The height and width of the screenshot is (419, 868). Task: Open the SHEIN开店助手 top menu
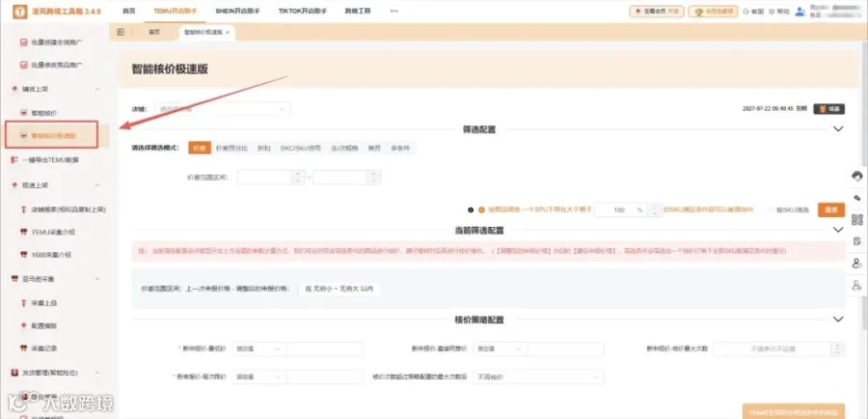[238, 11]
